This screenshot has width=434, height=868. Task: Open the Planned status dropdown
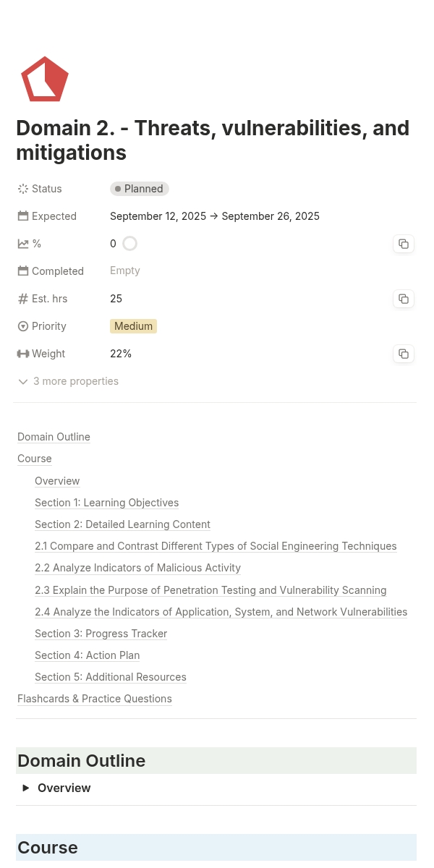tap(140, 189)
